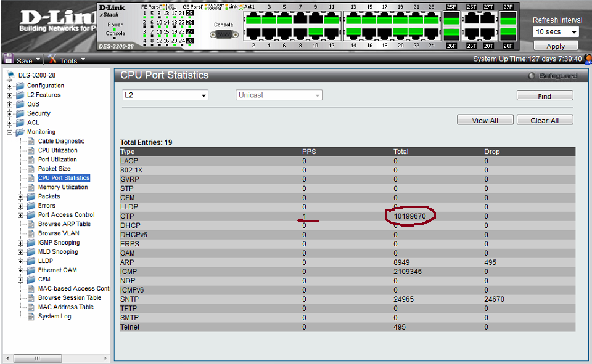Open the Save menu
592x364 pixels.
pyautogui.click(x=28, y=60)
